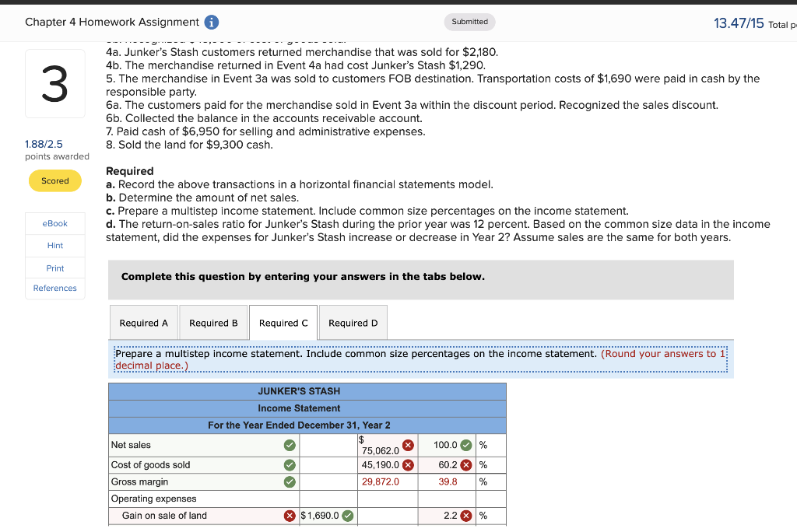The width and height of the screenshot is (797, 532).
Task: Click the green check icon on Gross margin row
Action: [290, 481]
